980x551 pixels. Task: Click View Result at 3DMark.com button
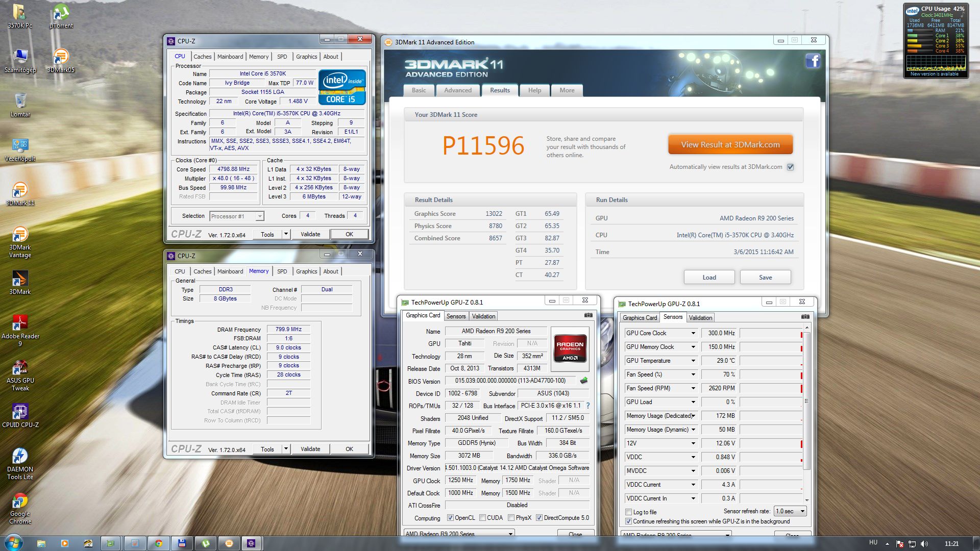[730, 145]
